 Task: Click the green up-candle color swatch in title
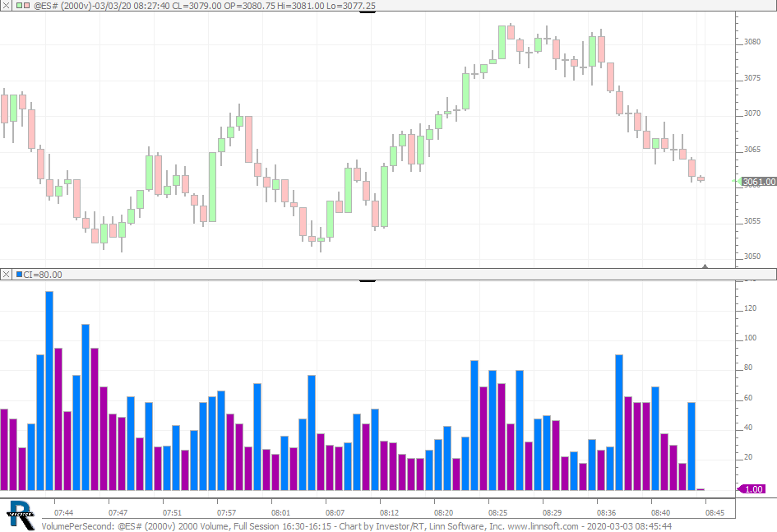[20, 6]
